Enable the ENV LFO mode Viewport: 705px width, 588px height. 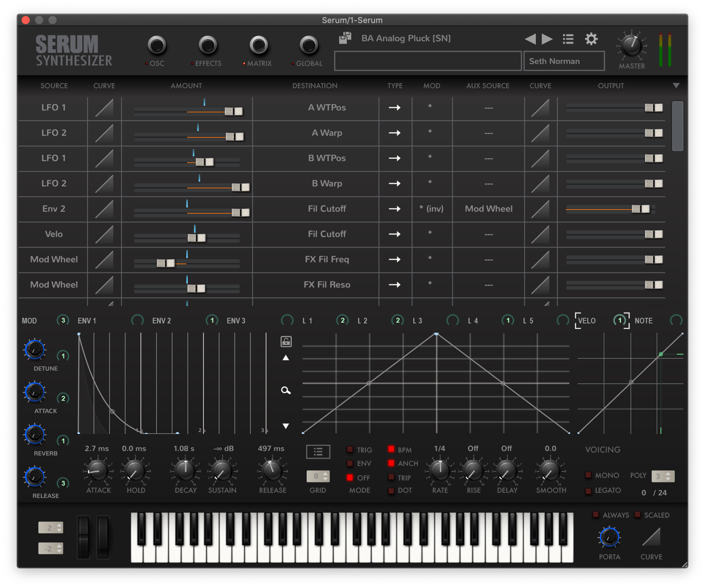coord(350,464)
